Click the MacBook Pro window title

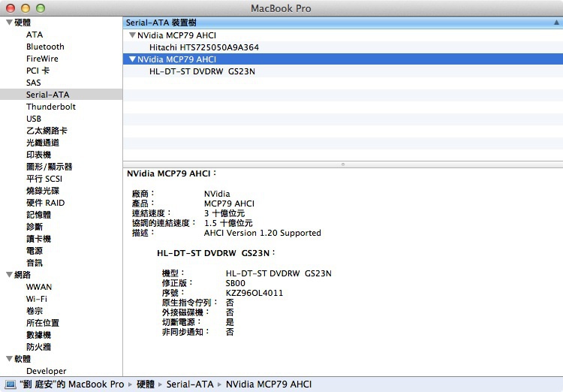(x=281, y=8)
